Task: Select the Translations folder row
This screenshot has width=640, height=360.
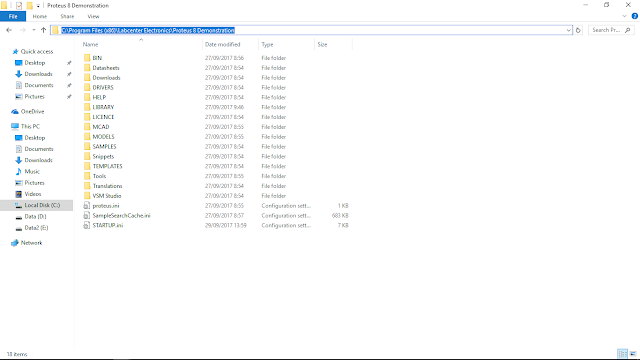Action: point(216,186)
